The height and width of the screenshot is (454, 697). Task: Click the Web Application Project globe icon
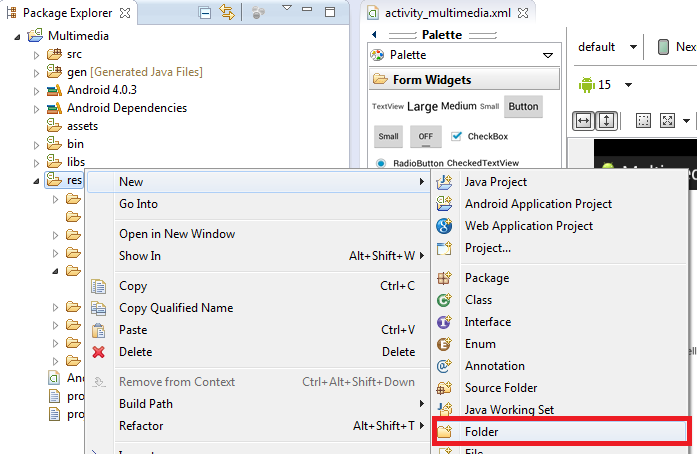444,226
